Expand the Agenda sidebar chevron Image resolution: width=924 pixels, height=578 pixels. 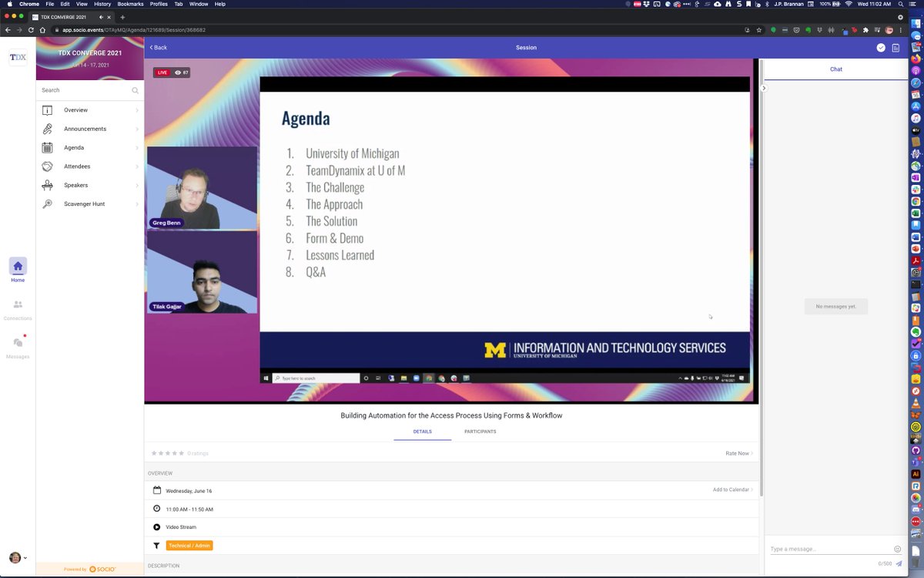pyautogui.click(x=137, y=147)
